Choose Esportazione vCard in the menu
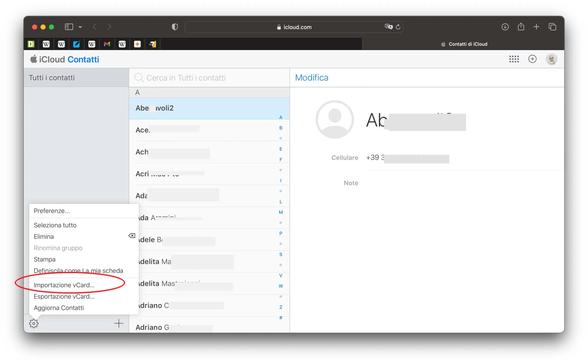588x364 pixels. click(64, 296)
